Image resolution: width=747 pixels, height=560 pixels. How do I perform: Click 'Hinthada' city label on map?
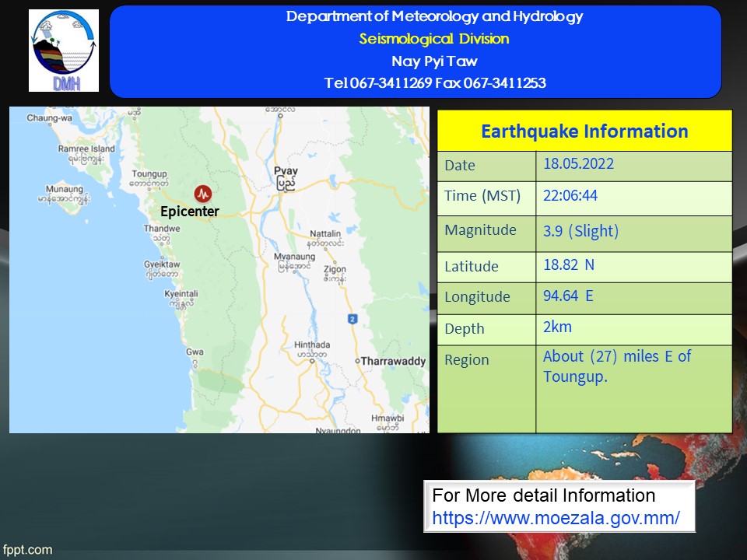pyautogui.click(x=312, y=345)
